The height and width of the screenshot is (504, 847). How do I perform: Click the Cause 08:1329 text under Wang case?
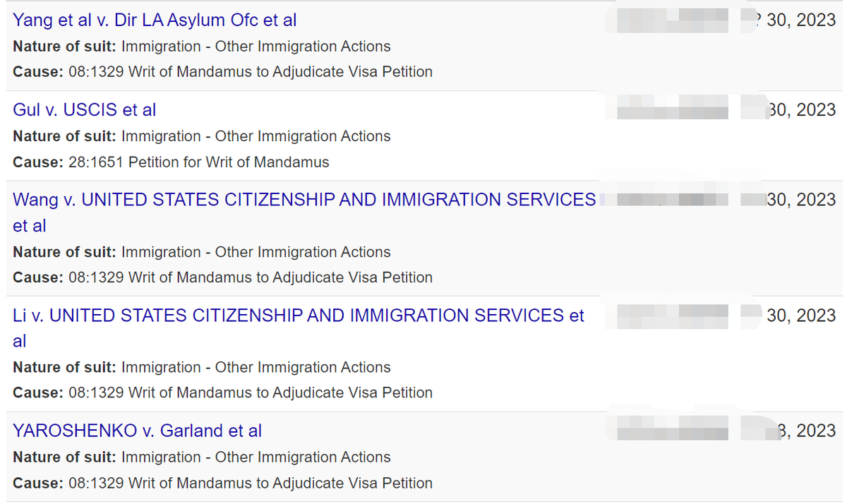(x=223, y=277)
